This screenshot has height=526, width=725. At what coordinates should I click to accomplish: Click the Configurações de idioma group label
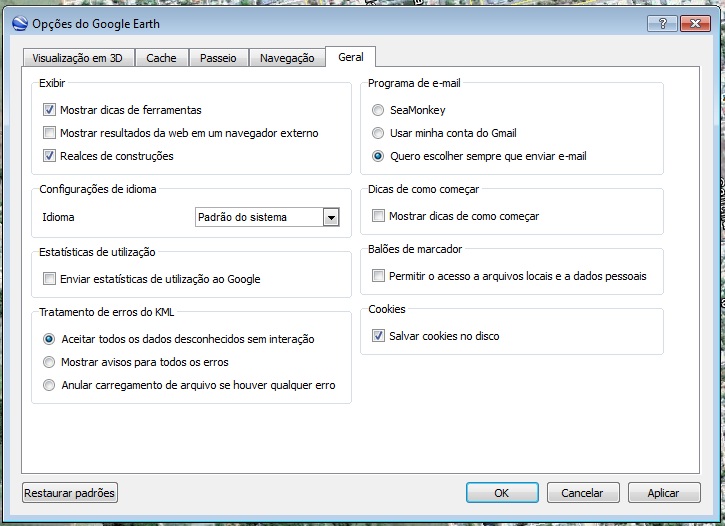point(98,189)
